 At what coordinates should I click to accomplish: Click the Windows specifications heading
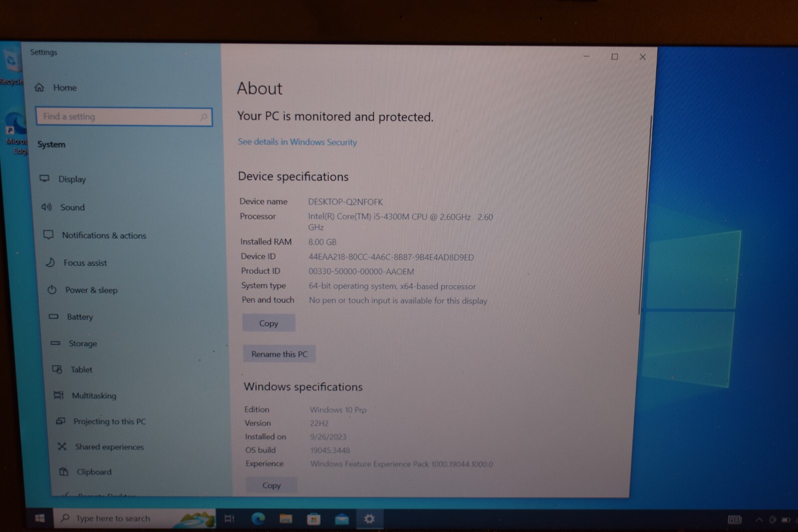click(303, 387)
